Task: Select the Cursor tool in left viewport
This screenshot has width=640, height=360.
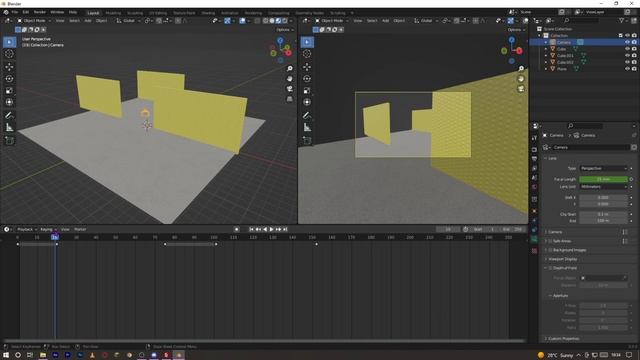Action: pyautogui.click(x=9, y=54)
